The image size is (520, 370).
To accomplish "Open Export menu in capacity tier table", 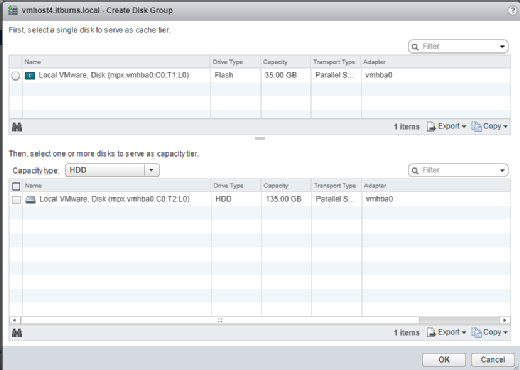I will pos(446,332).
